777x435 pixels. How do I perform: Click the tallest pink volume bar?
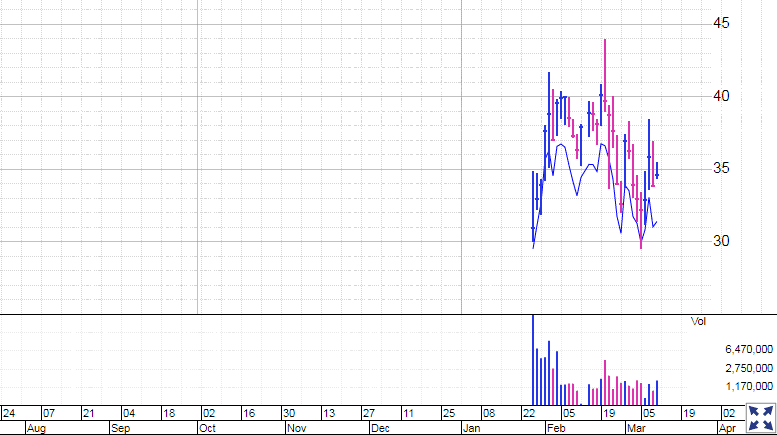(x=605, y=383)
